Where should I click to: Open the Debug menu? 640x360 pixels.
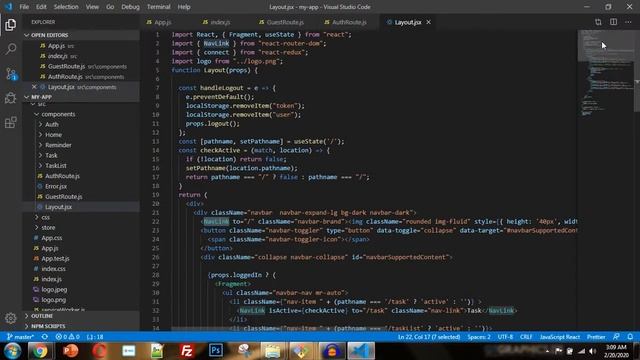(130, 7)
